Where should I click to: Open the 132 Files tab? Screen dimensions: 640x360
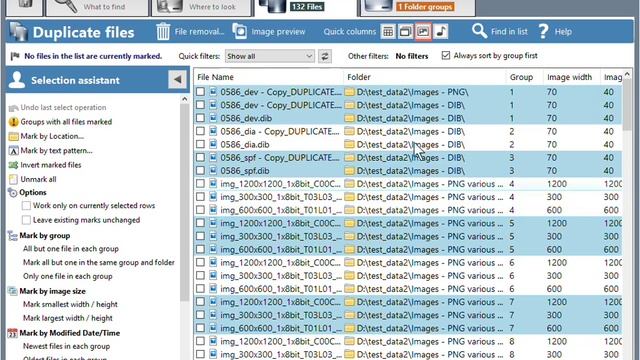click(305, 7)
